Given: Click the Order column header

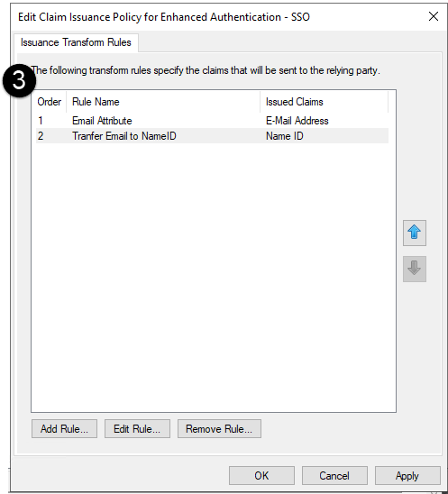Looking at the screenshot, I should (50, 102).
